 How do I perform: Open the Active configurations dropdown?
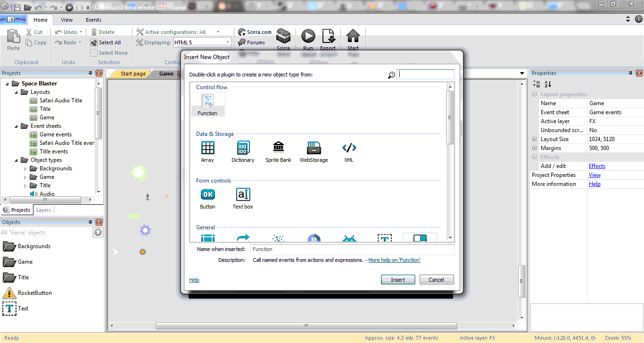tap(218, 32)
